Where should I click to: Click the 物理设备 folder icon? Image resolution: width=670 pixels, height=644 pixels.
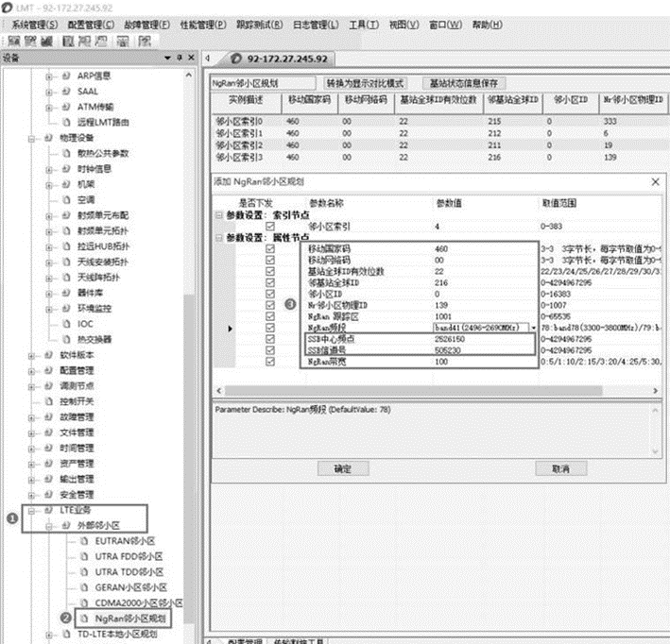click(49, 138)
